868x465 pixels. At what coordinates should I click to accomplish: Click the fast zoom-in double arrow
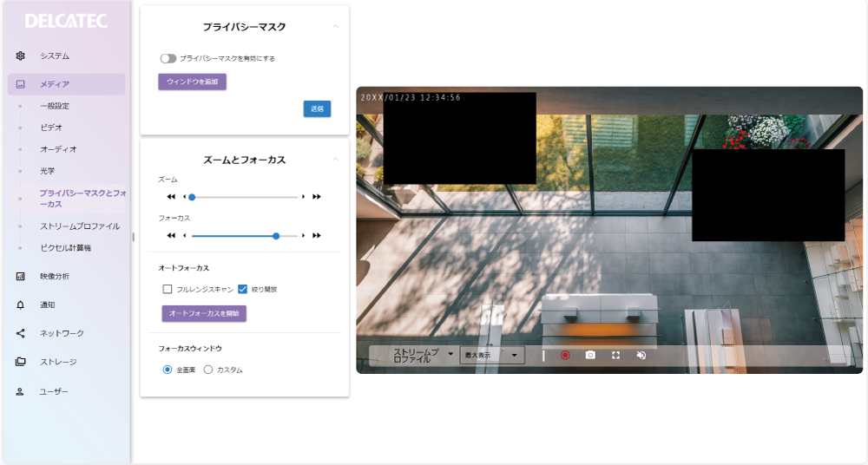tap(317, 197)
